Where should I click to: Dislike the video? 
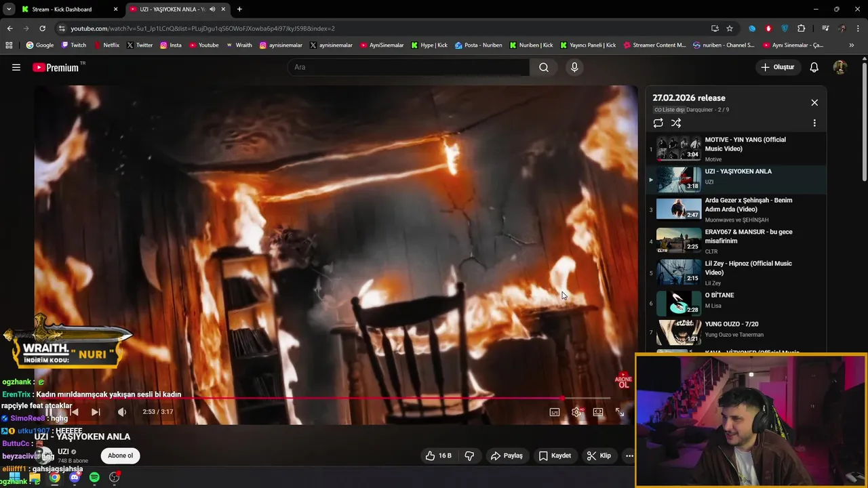(x=469, y=455)
